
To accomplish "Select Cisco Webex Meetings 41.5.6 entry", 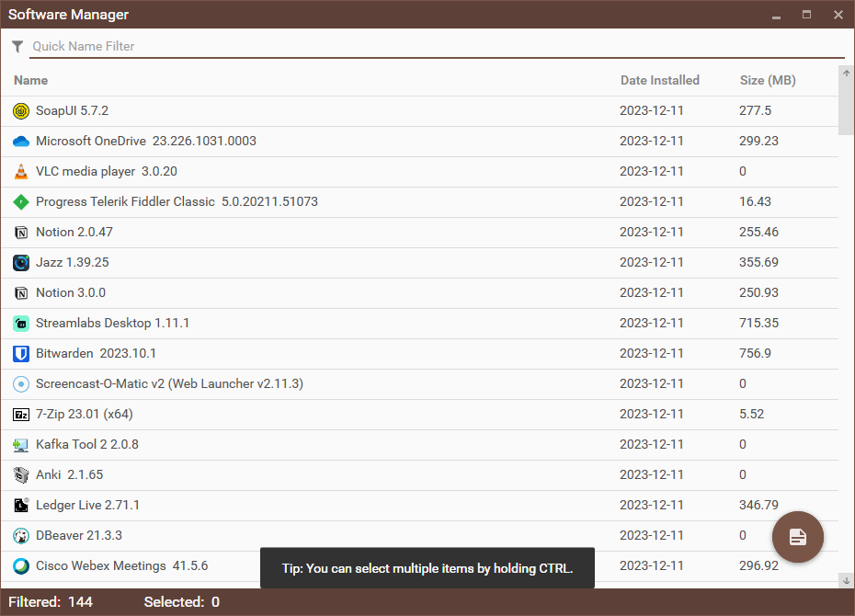I will point(121,565).
